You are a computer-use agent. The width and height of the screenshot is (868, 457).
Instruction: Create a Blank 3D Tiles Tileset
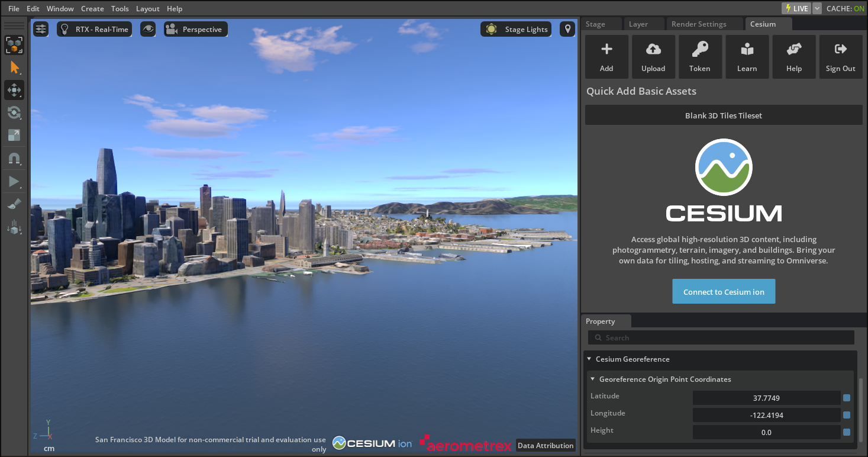click(723, 115)
